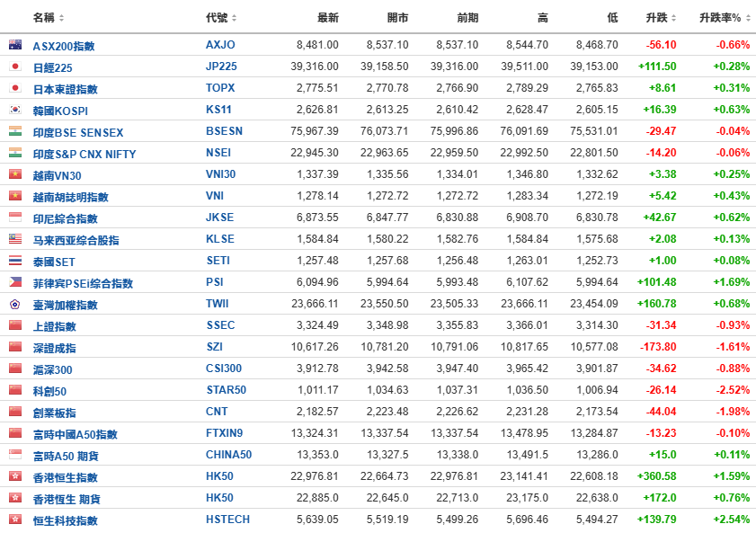The height and width of the screenshot is (533, 756).
Task: Click ticker code SSEC
Action: [221, 325]
